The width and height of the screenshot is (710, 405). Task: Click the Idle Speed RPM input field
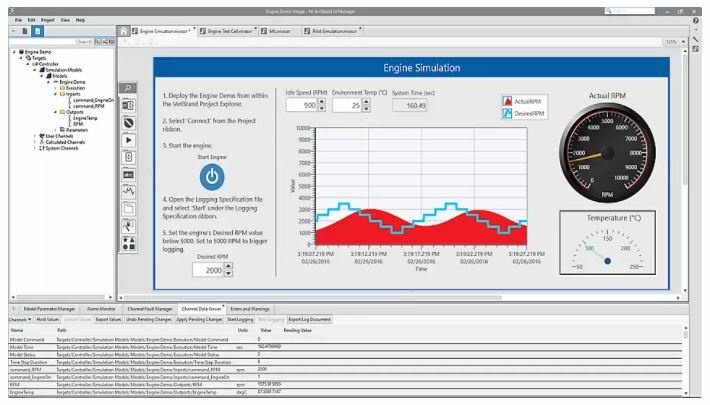point(302,106)
